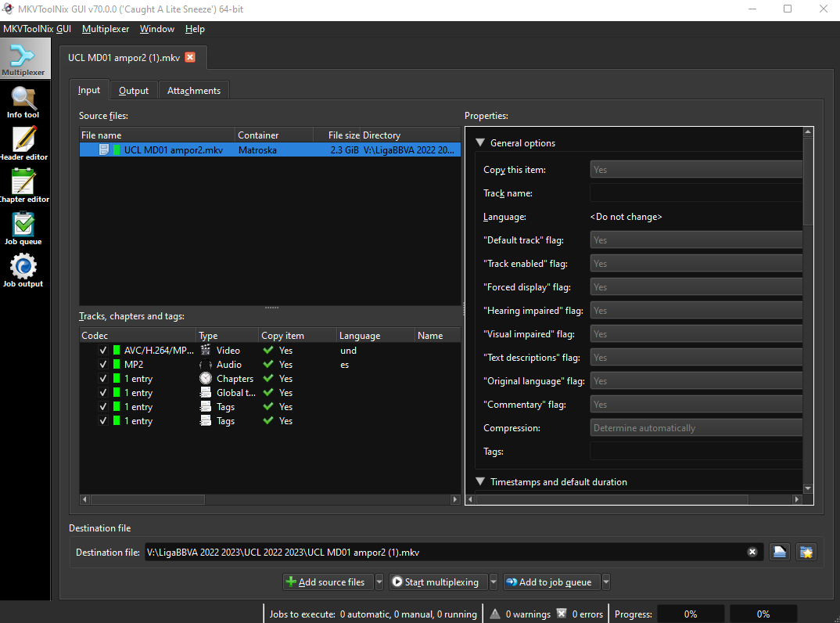Open the Multiplexer menu

click(x=106, y=29)
